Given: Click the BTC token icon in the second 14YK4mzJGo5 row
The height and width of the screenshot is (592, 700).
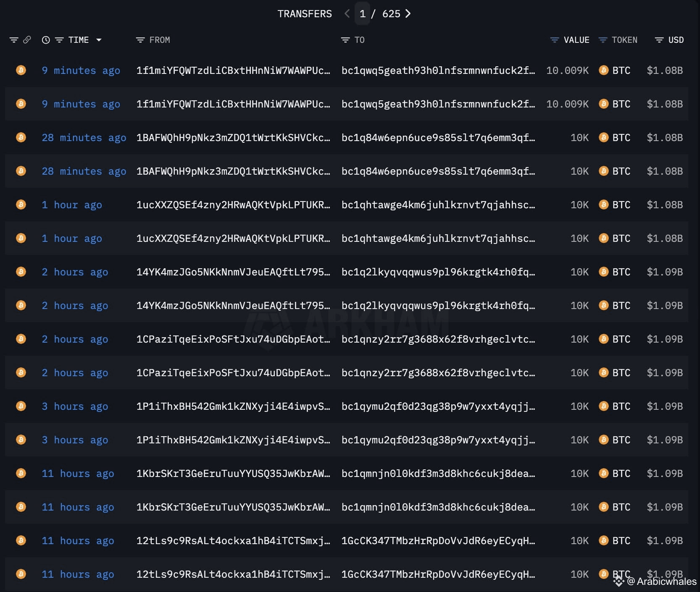Looking at the screenshot, I should pyautogui.click(x=604, y=305).
